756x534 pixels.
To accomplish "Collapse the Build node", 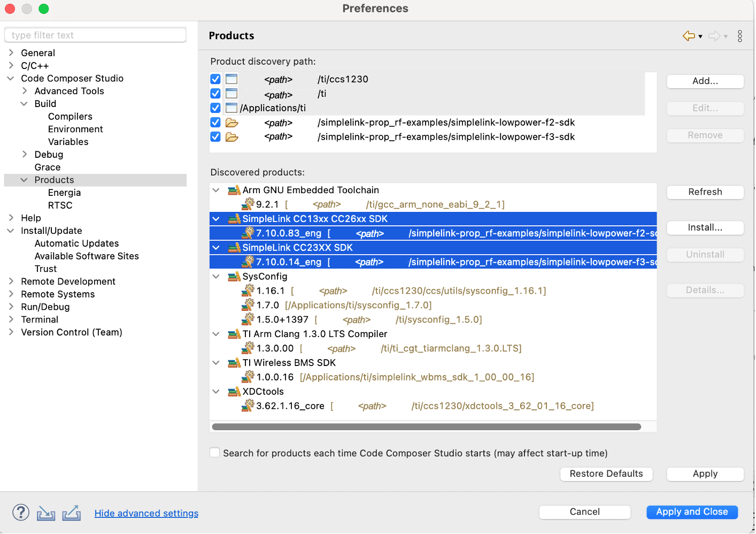I will pyautogui.click(x=24, y=104).
